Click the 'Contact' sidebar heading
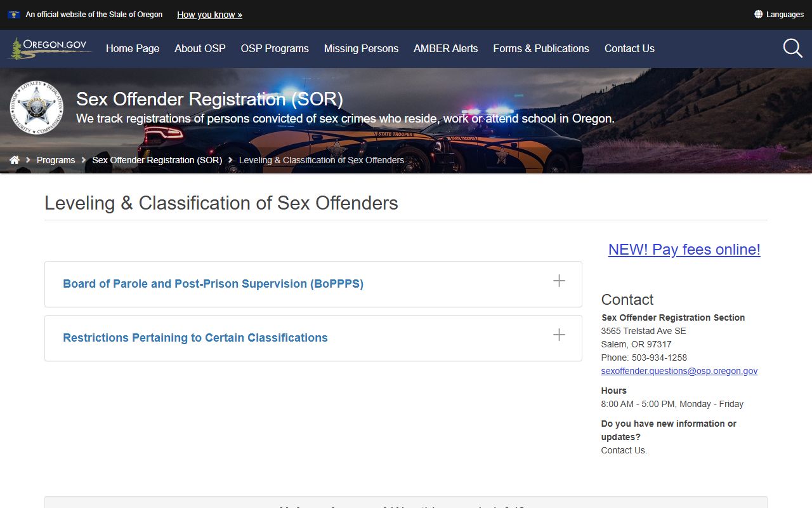The height and width of the screenshot is (508, 812). [627, 300]
